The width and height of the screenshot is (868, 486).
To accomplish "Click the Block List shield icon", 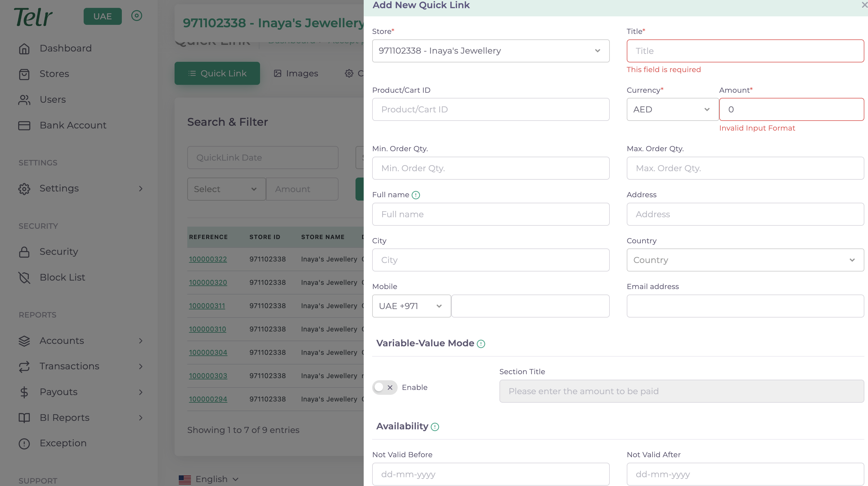I will click(24, 278).
